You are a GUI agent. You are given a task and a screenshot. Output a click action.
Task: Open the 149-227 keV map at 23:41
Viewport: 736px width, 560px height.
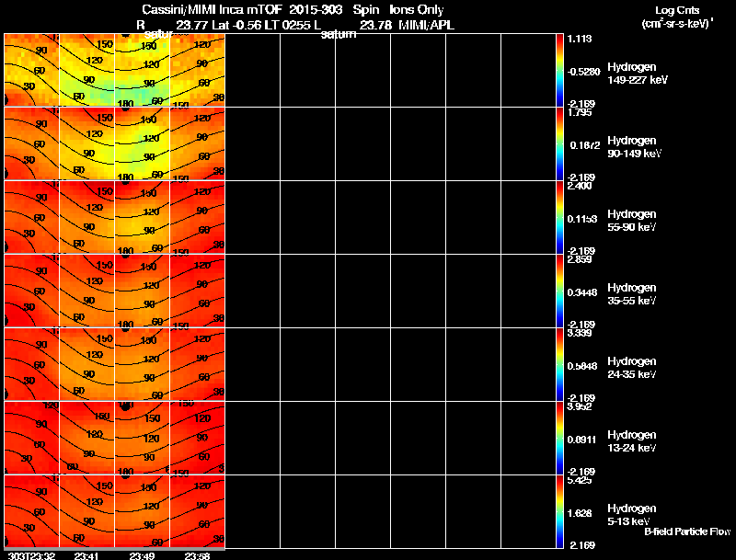(86, 70)
